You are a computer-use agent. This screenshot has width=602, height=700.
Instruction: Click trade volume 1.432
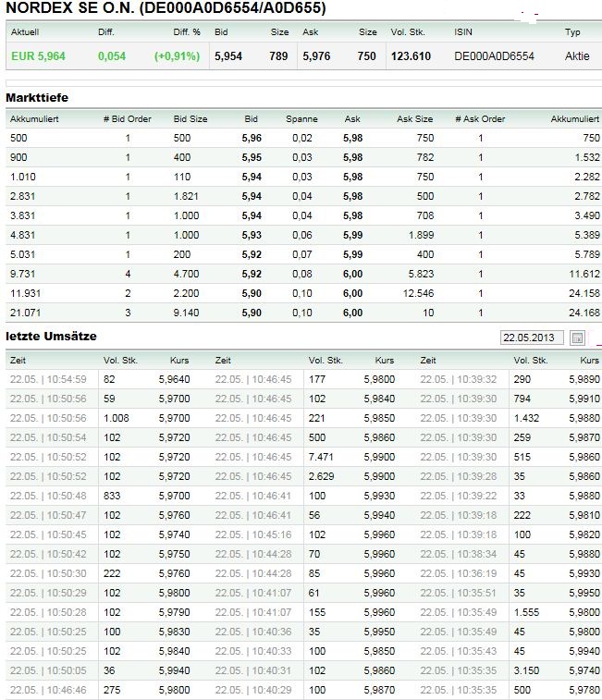[x=526, y=418]
